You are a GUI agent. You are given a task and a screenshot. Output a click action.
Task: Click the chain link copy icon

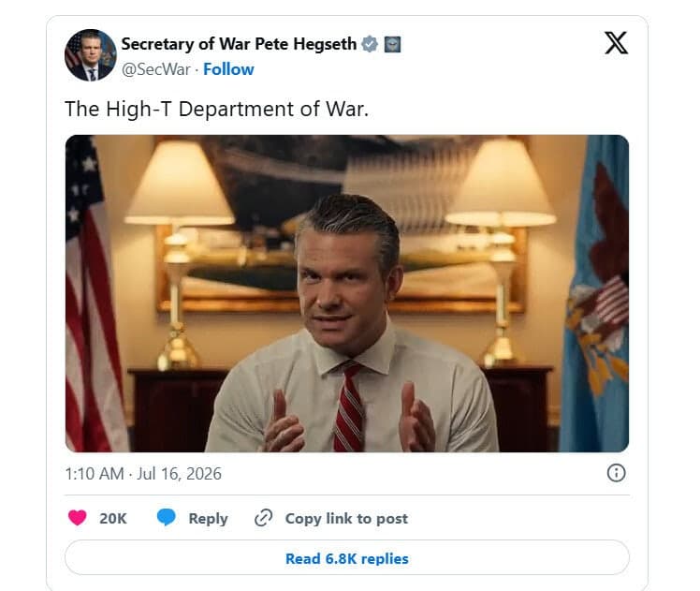[263, 518]
